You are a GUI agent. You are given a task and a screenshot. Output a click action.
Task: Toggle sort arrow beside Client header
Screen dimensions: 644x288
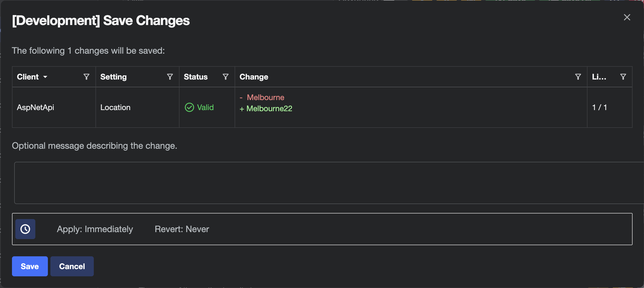coord(45,77)
